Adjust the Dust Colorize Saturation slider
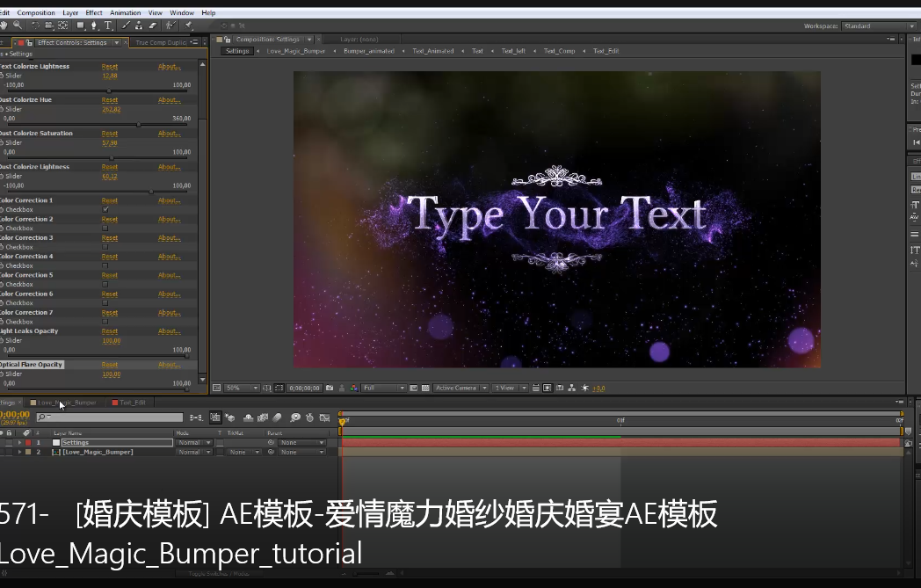 (112, 158)
